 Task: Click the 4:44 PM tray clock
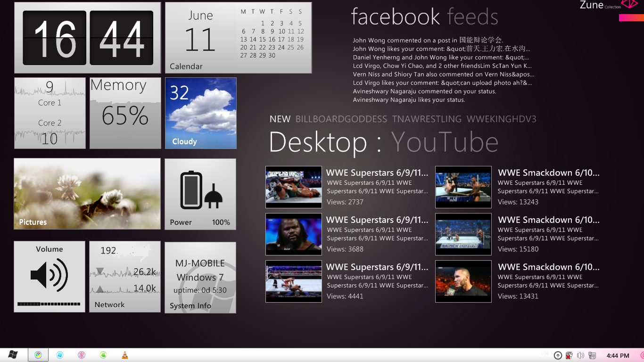click(x=618, y=355)
